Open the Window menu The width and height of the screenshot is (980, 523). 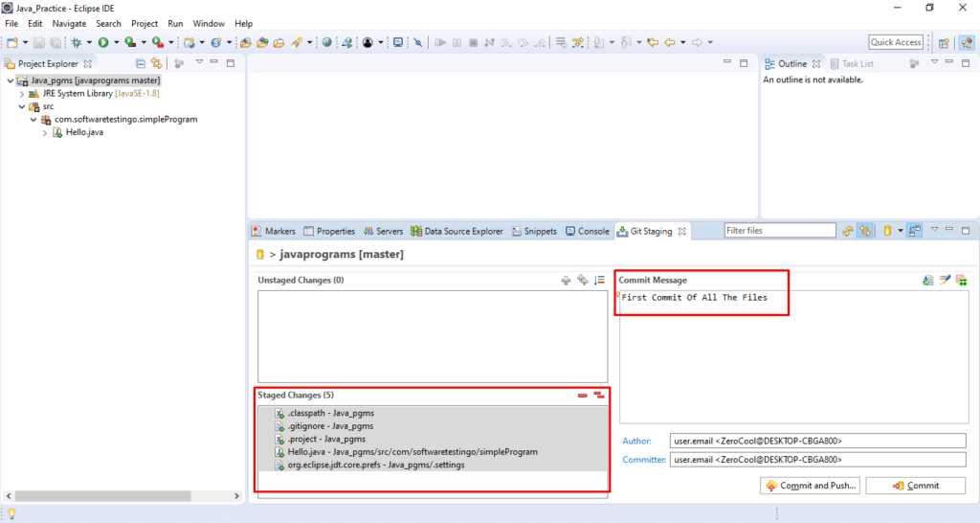click(x=209, y=23)
